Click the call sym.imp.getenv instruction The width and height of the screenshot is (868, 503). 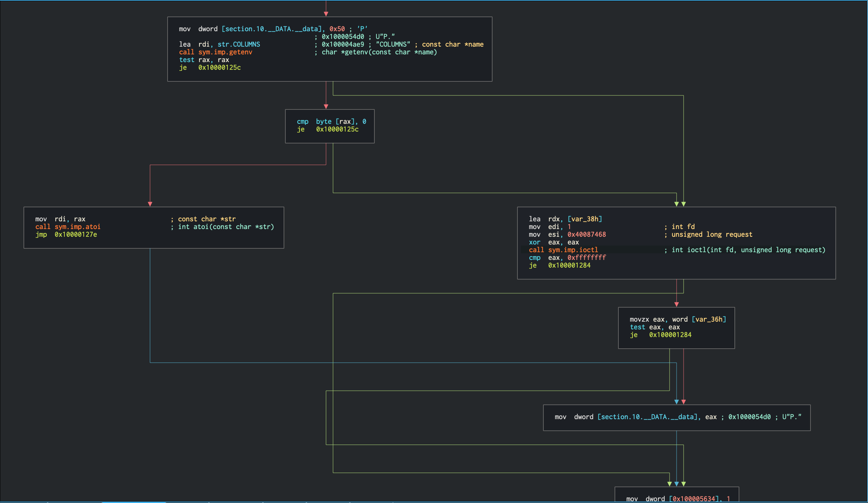click(x=225, y=52)
